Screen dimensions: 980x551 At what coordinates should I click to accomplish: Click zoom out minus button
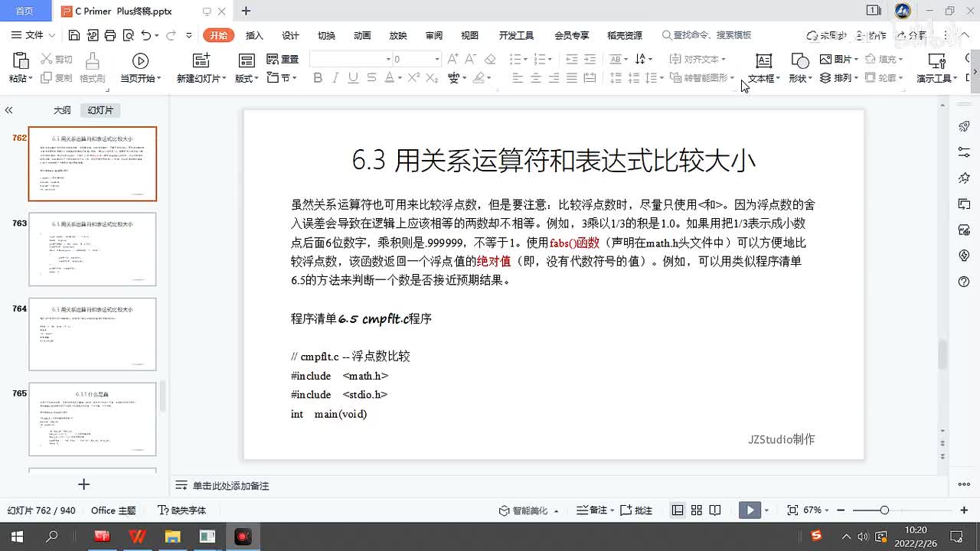coord(841,510)
